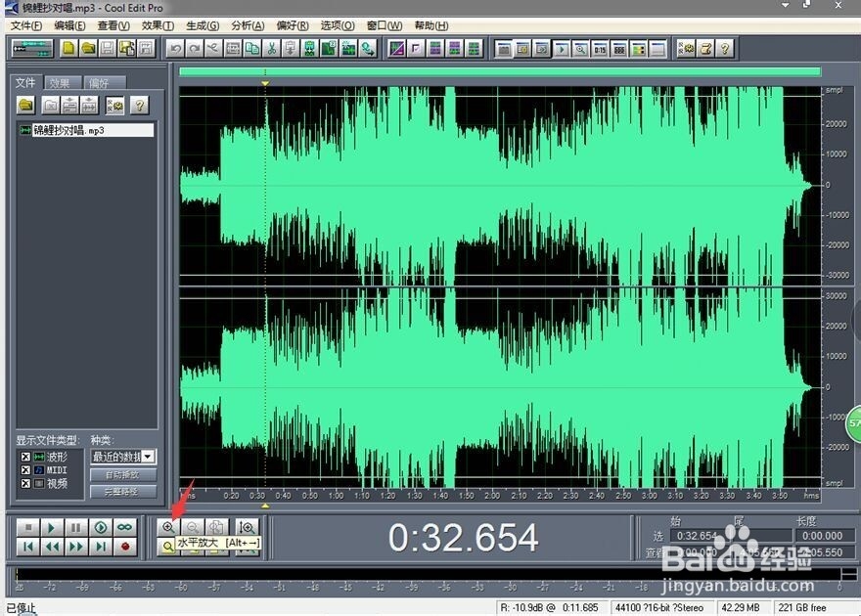The width and height of the screenshot is (861, 616).
Task: Click file panel options gear icon
Action: (x=114, y=105)
